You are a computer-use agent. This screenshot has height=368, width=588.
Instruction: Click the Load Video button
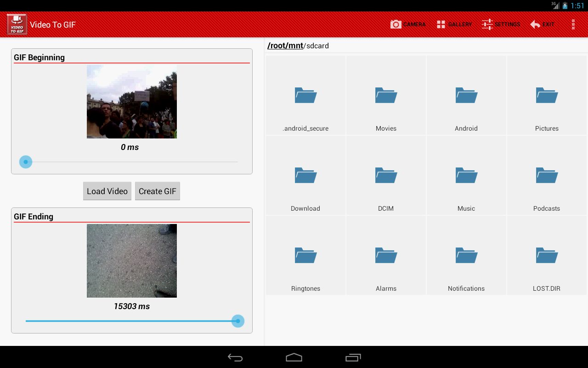coord(107,191)
